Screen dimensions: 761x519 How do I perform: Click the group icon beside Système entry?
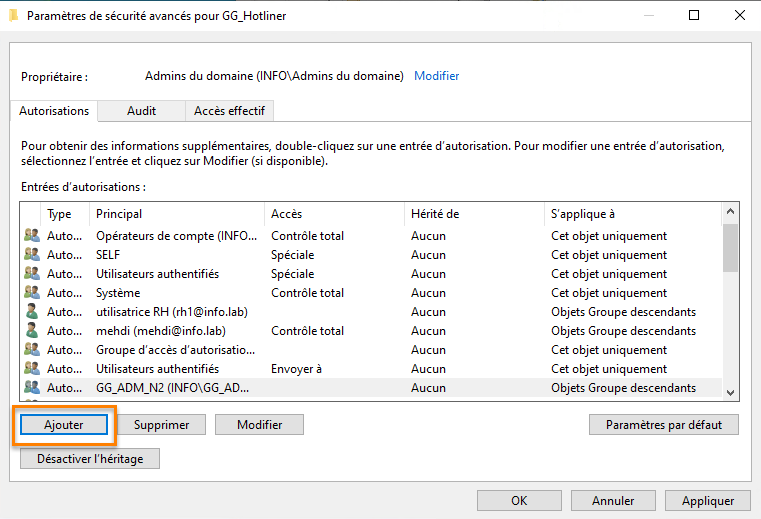pos(32,293)
